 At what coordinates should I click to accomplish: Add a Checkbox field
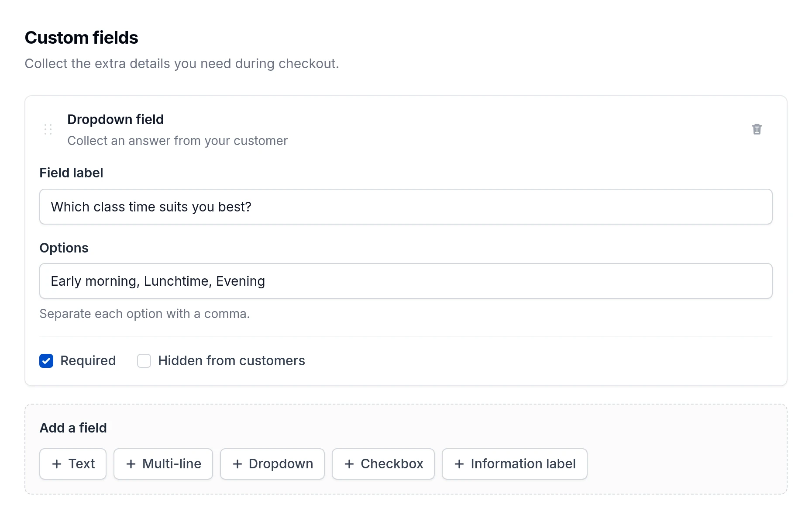(383, 464)
